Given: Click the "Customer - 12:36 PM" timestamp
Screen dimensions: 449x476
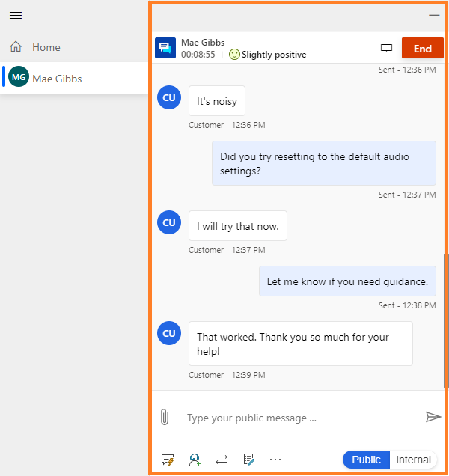Looking at the screenshot, I should 227,126.
